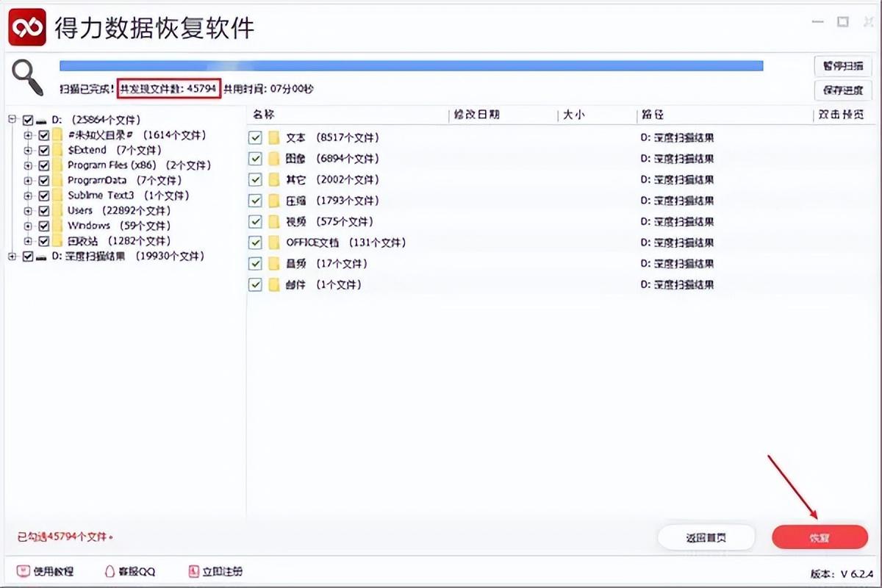Click the blue scan progress bar
882x588 pixels.
pyautogui.click(x=412, y=65)
